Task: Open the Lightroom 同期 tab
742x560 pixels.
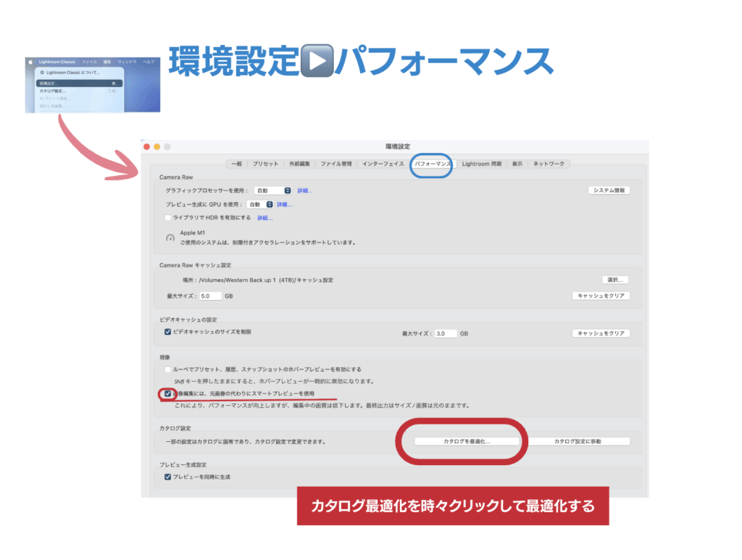Action: (481, 164)
